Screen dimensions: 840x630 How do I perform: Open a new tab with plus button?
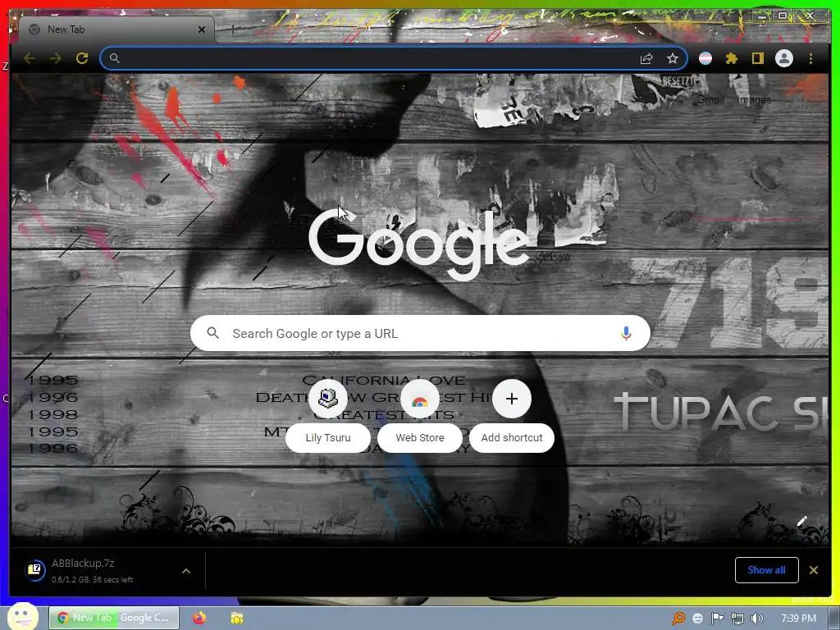click(x=232, y=30)
